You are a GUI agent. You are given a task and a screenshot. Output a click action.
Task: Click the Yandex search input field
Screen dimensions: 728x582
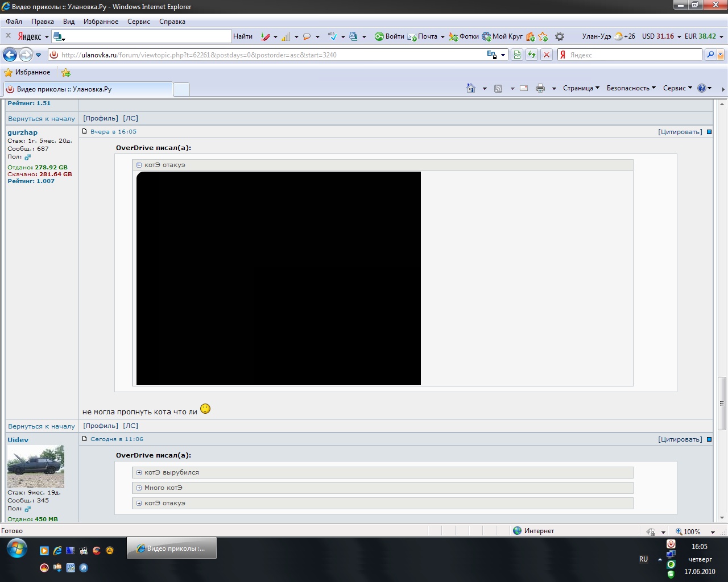coord(634,55)
